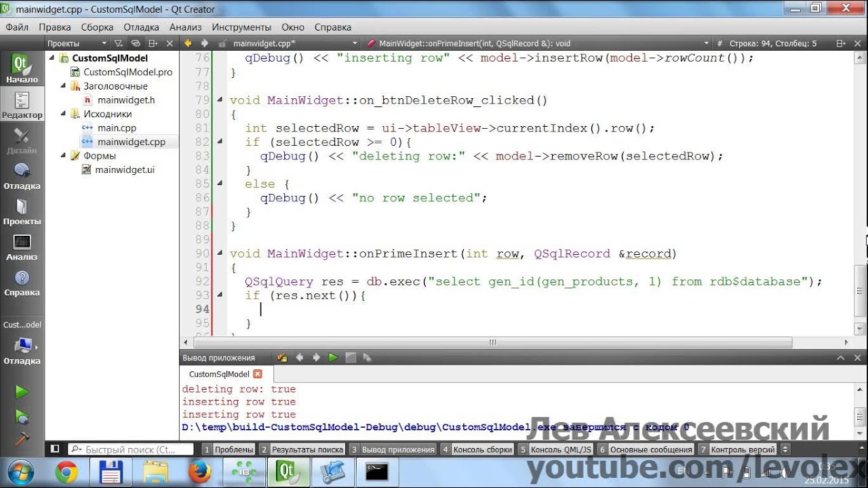
Task: Show the 2 Результаты поиска pane
Action: 302,449
